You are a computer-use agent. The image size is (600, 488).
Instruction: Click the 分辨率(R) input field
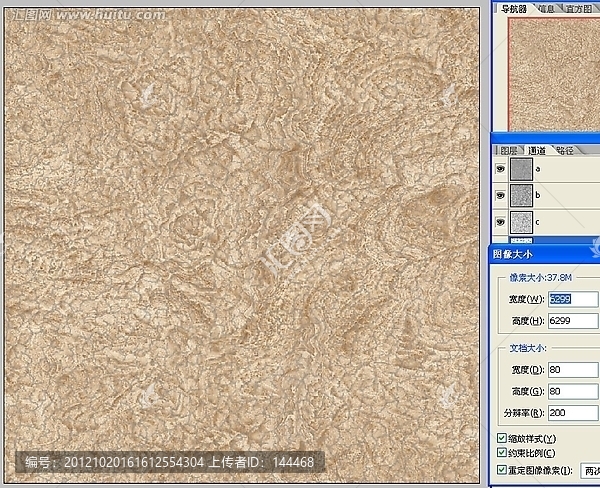573,413
